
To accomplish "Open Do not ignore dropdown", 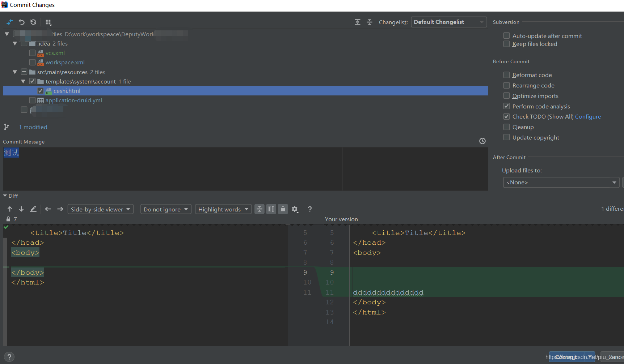I will coord(166,209).
